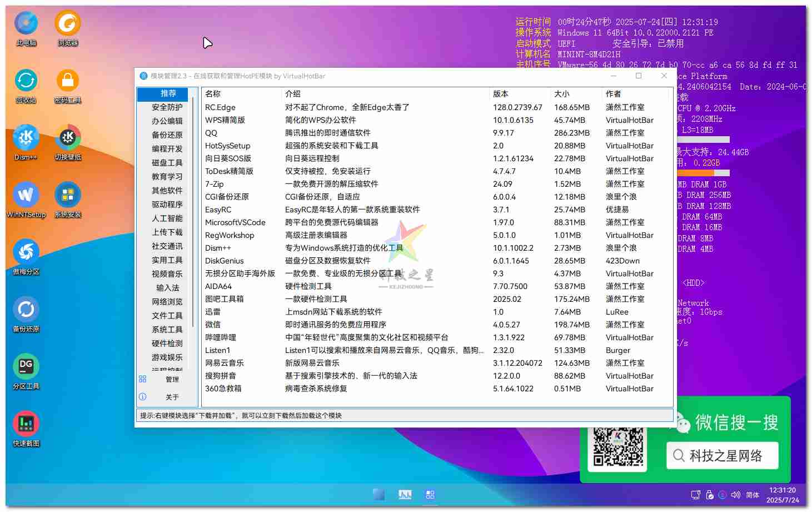The height and width of the screenshot is (512, 812).
Task: Open the 网络浏览 category
Action: coord(167,302)
